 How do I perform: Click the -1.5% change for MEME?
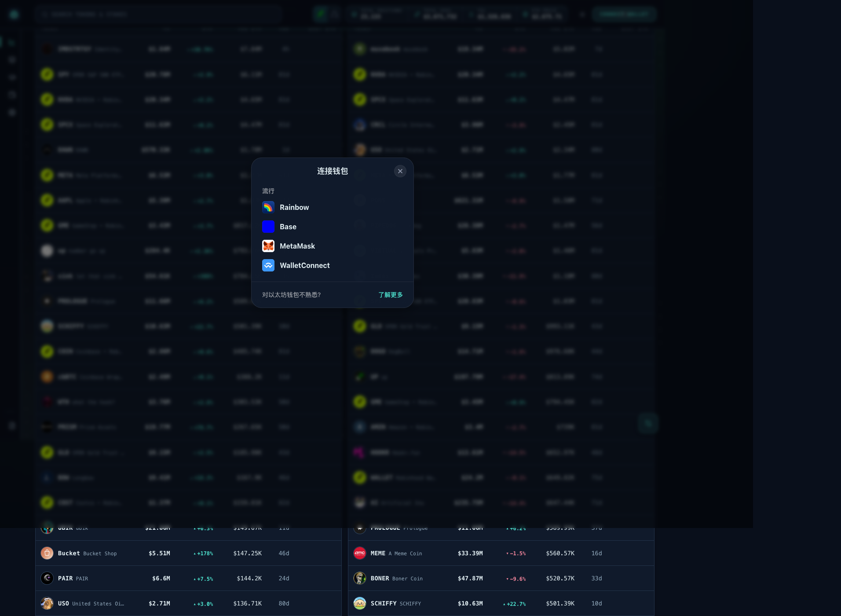click(x=516, y=554)
